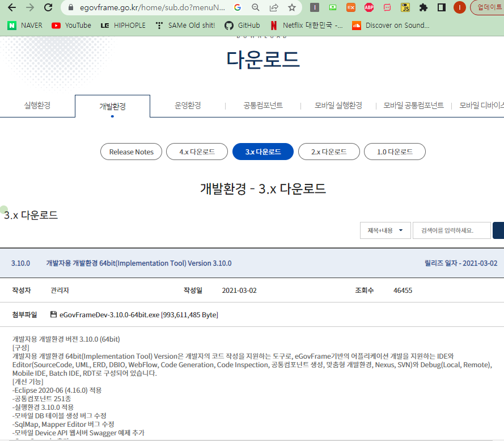This screenshot has height=441, width=504.
Task: Click the post title Version 3.10.0
Action: point(139,263)
